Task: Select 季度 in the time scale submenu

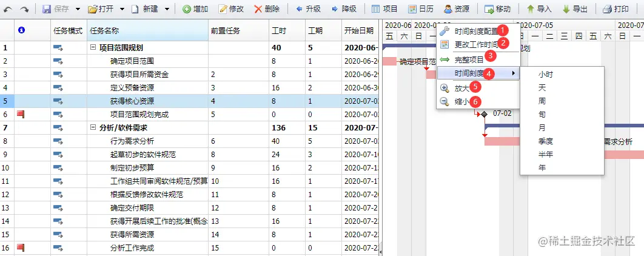Action: click(562, 141)
